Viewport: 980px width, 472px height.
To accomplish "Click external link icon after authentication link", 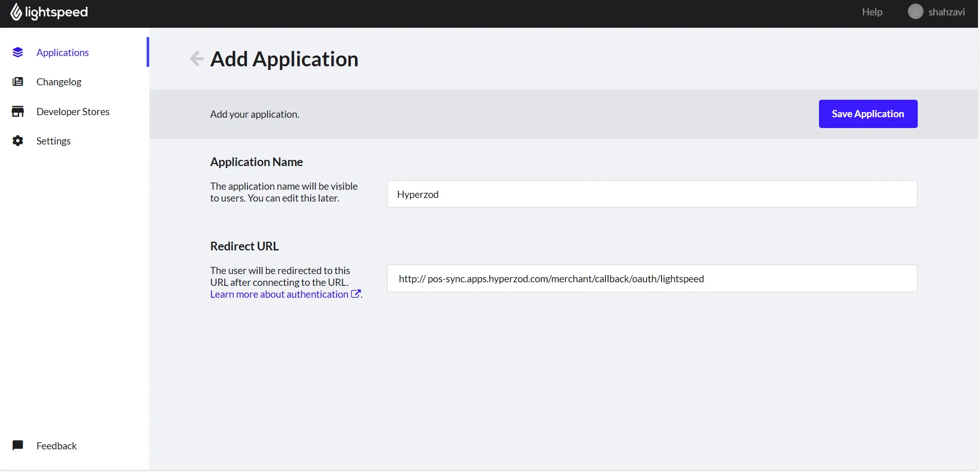I will [x=355, y=294].
